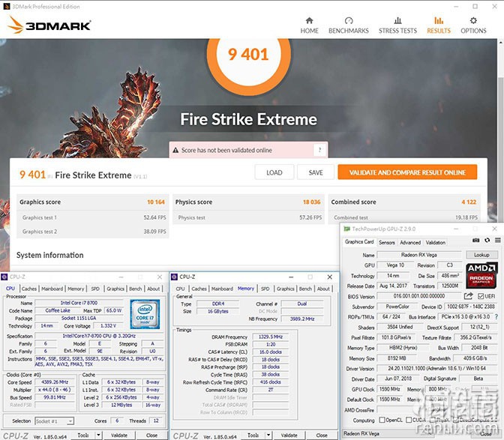Click PowerColor subvendor field in GPU-Z
Viewport: 504px width, 440px height.
coord(397,307)
